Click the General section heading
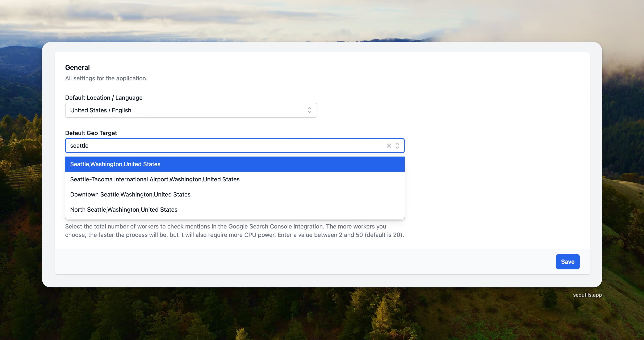 point(77,68)
